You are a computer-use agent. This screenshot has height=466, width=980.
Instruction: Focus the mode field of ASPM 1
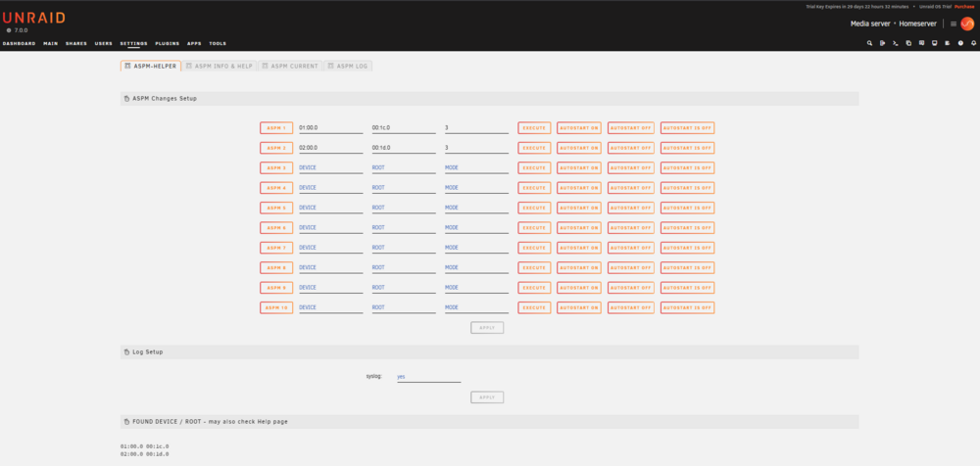(476, 128)
